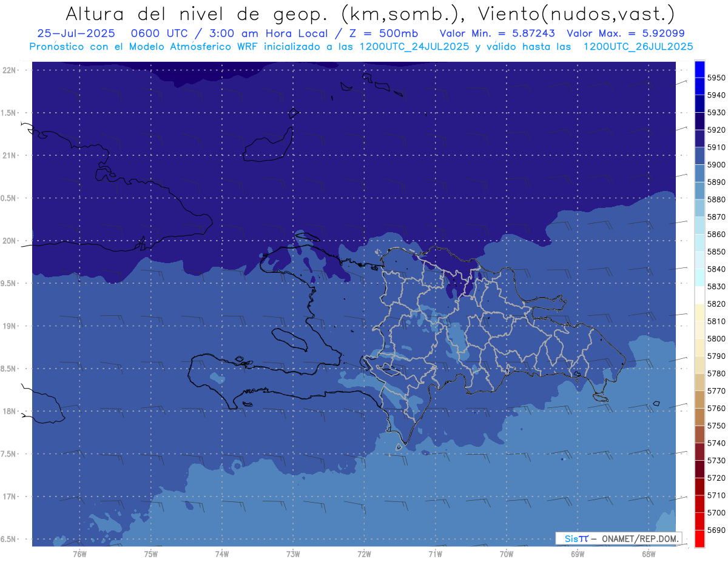Click the '74W' longitude axis label
This screenshot has width=728, height=562.
pyautogui.click(x=222, y=554)
